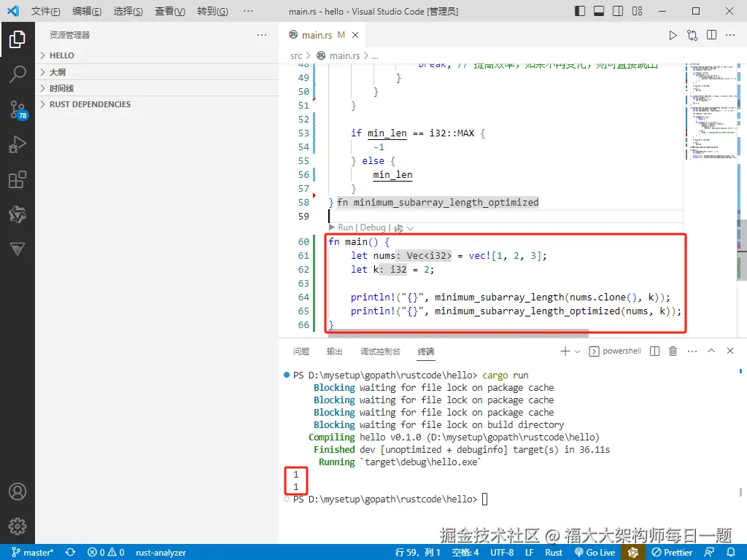Viewport: 747px width, 560px height.
Task: Open terminal panel more actions ellipsis
Action: click(x=692, y=351)
